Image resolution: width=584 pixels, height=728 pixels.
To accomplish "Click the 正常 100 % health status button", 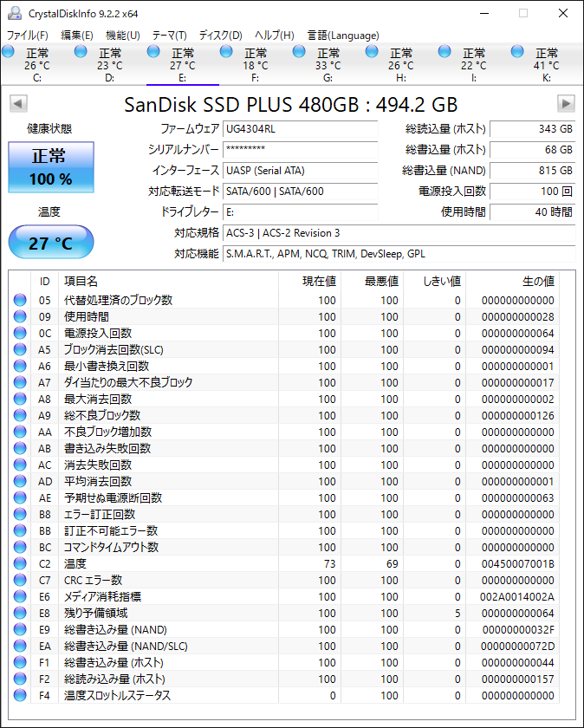I will tap(51, 167).
